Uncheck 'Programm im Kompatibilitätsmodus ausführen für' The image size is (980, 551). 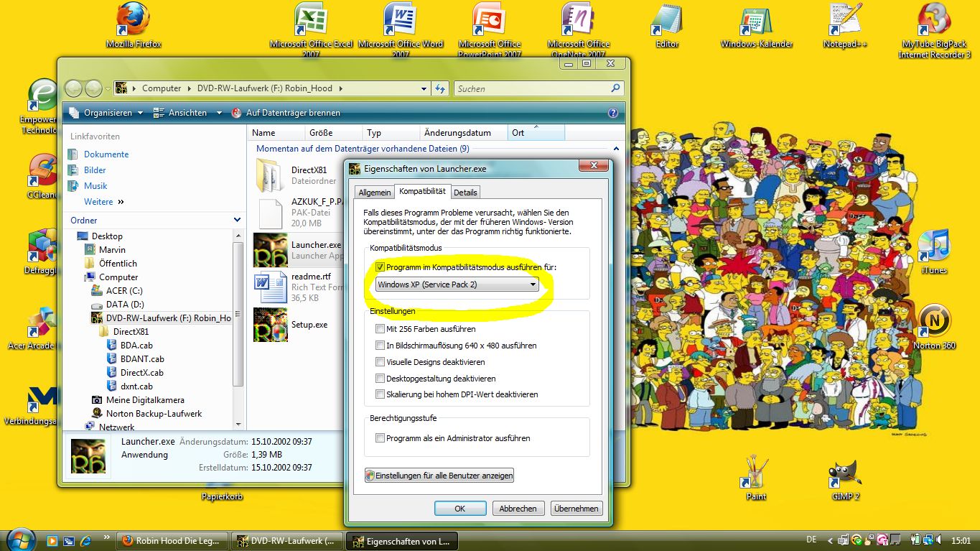tap(380, 267)
